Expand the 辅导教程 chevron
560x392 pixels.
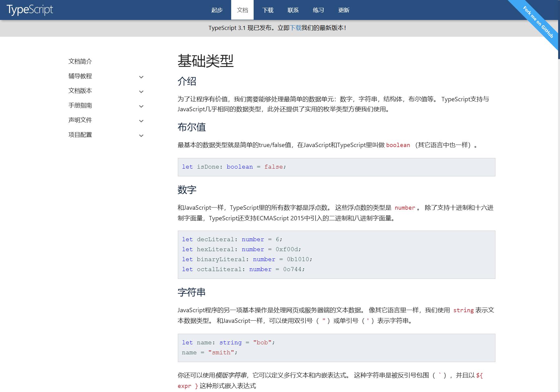click(x=141, y=77)
